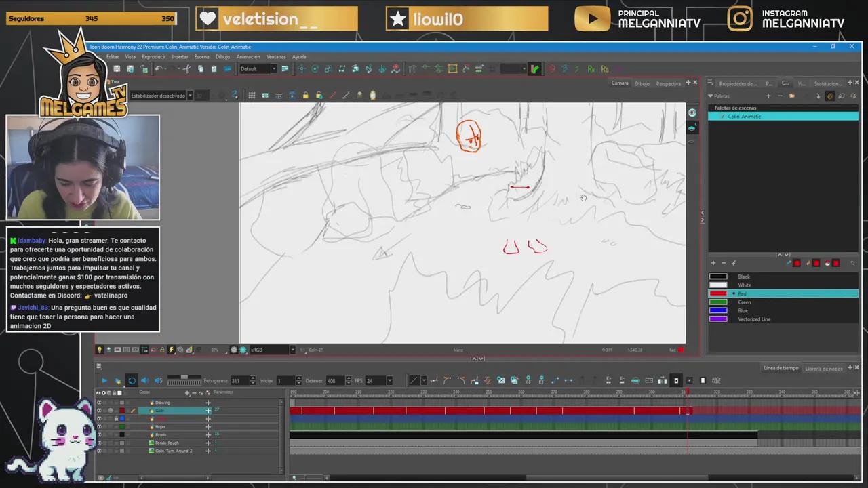This screenshot has width=868, height=488.
Task: Select the Fondo_Rough layer
Action: coord(167,443)
